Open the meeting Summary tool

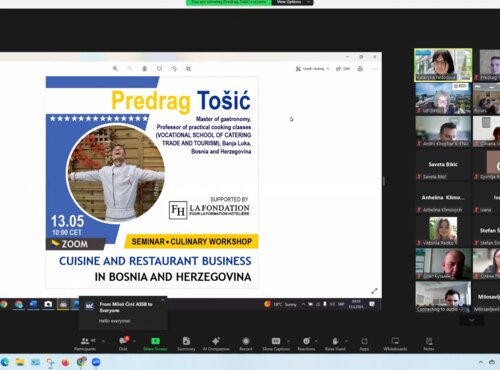(186, 344)
